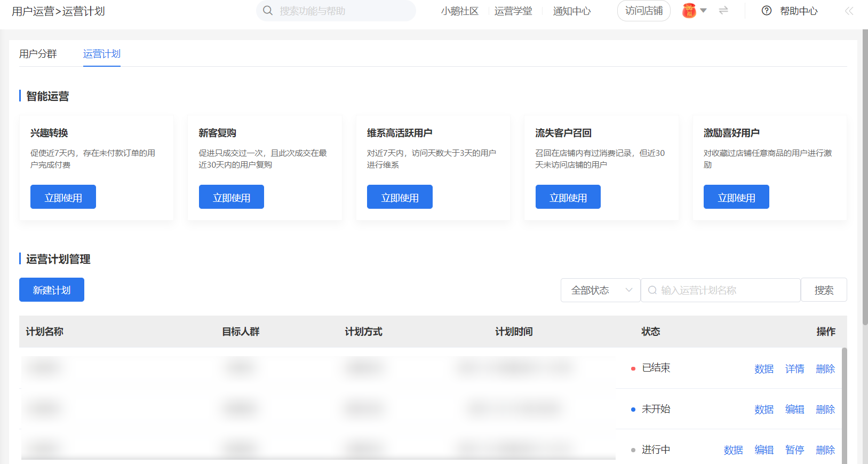Viewport: 868px width, 464px height.
Task: Click the plan name search input
Action: (x=721, y=290)
